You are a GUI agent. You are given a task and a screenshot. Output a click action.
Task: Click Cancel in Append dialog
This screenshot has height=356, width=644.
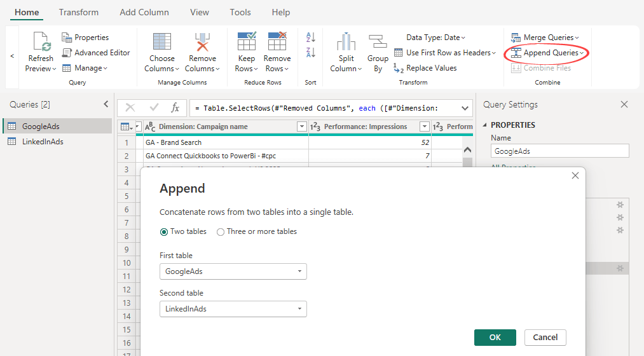coord(545,338)
